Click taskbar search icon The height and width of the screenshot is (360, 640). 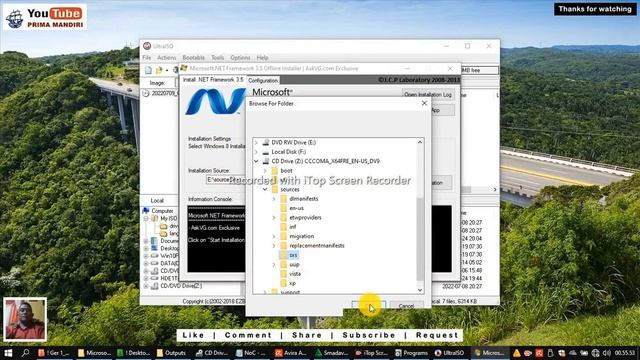tap(26, 353)
